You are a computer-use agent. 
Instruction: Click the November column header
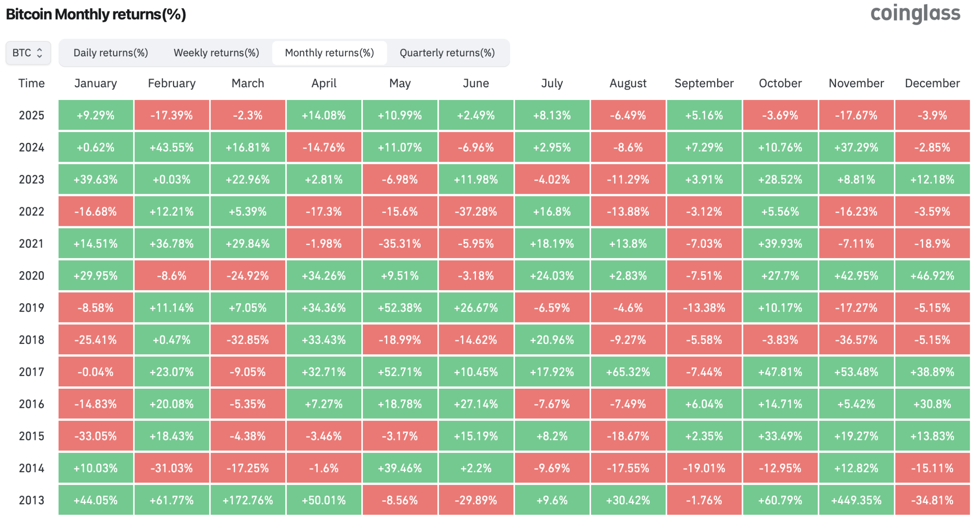pyautogui.click(x=856, y=83)
